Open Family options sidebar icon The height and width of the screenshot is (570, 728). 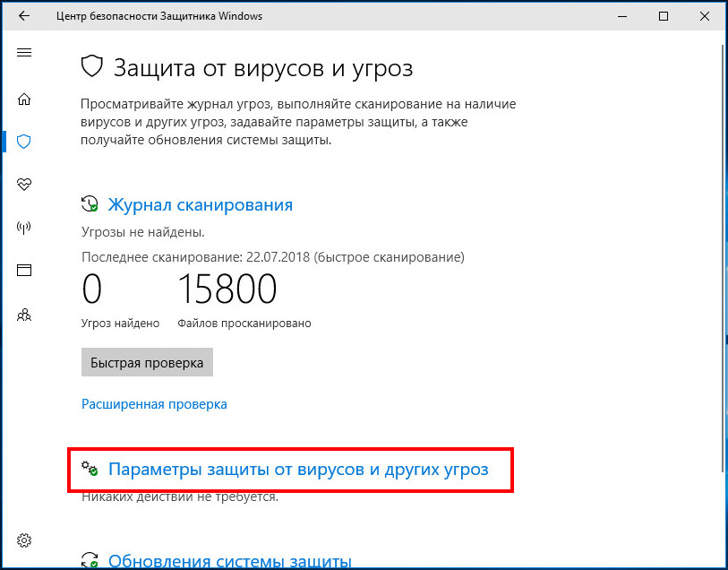point(24,315)
